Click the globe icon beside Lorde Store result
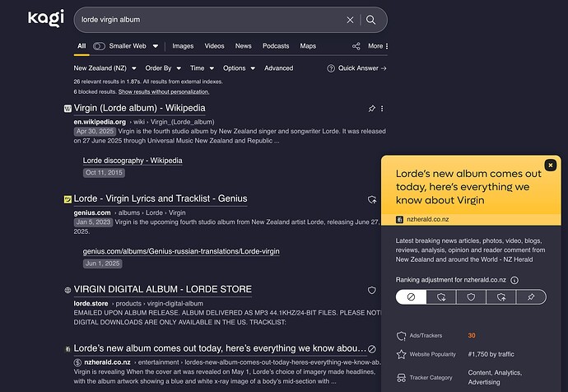Viewport: 568px width, 392px height. pos(68,290)
